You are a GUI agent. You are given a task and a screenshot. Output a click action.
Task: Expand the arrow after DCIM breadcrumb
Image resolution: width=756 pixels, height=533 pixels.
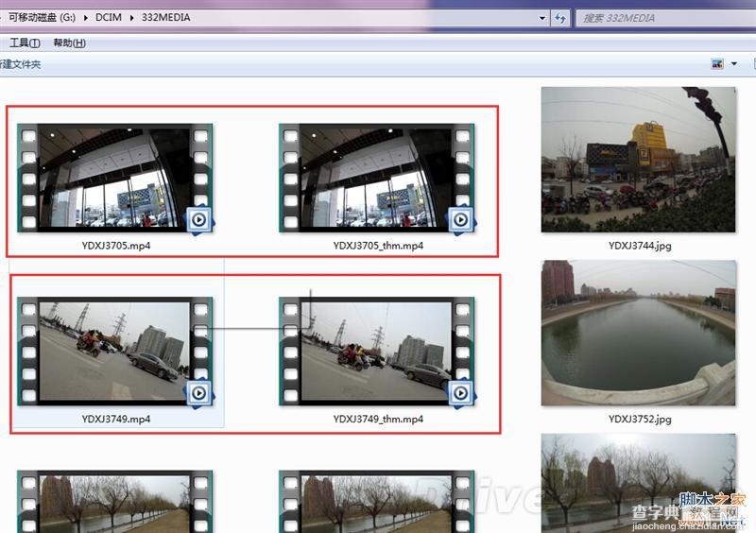131,18
